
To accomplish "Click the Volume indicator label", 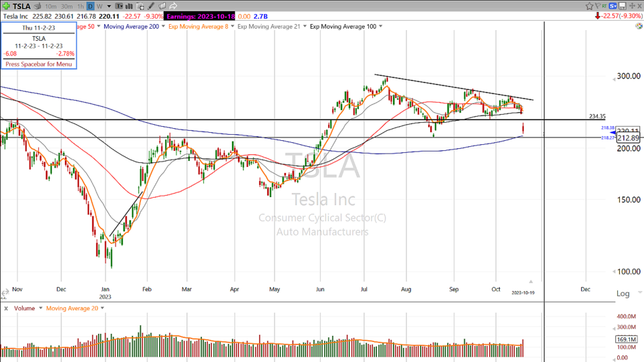I will point(24,308).
